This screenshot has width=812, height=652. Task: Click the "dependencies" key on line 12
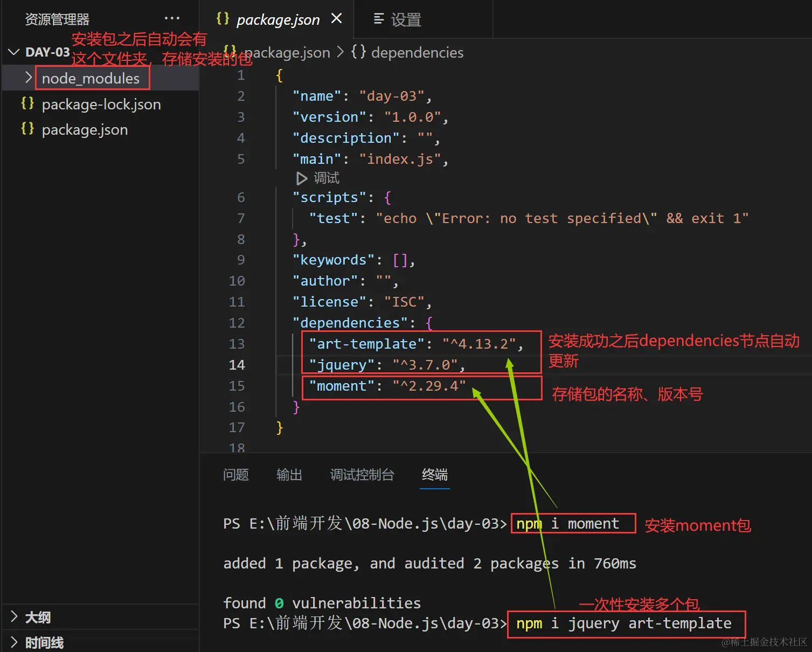350,323
